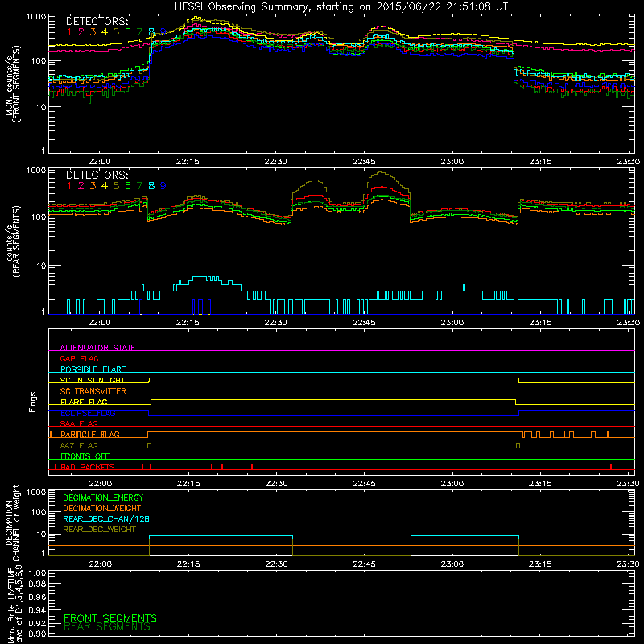
Task: Select cyan detector number 8 in front segments legend
Action: pos(151,31)
